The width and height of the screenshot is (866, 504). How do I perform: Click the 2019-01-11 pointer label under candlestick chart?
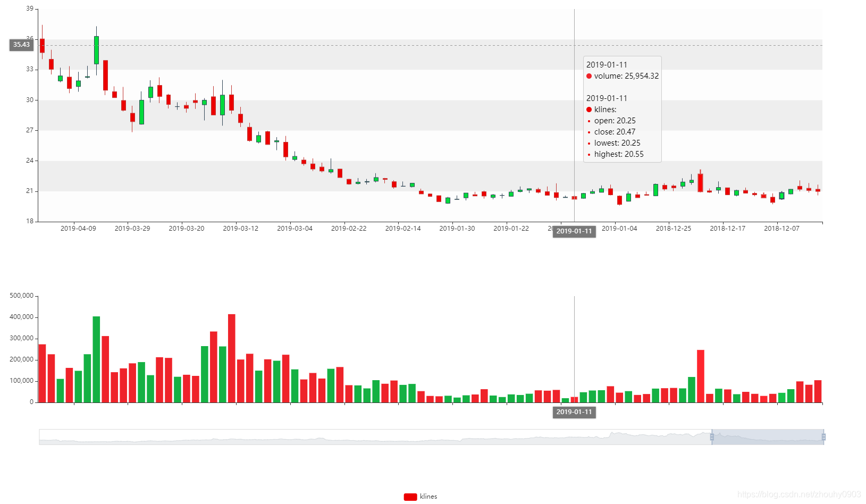[x=574, y=231]
